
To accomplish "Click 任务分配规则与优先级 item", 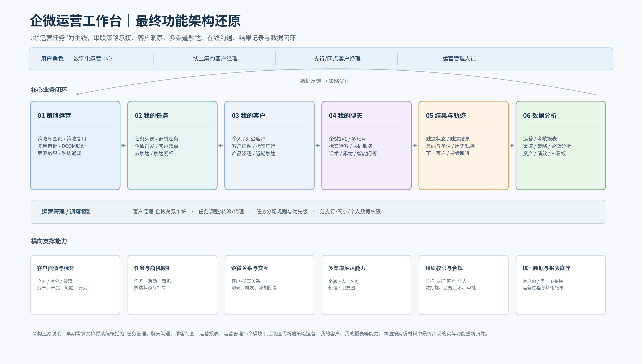I will 282,211.
